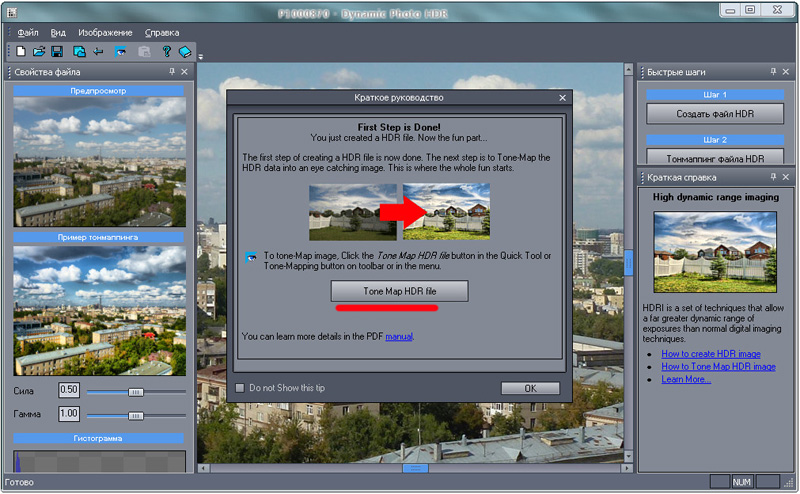Click the vertical scrollbar up arrow
The width and height of the screenshot is (800, 494).
coord(629,70)
